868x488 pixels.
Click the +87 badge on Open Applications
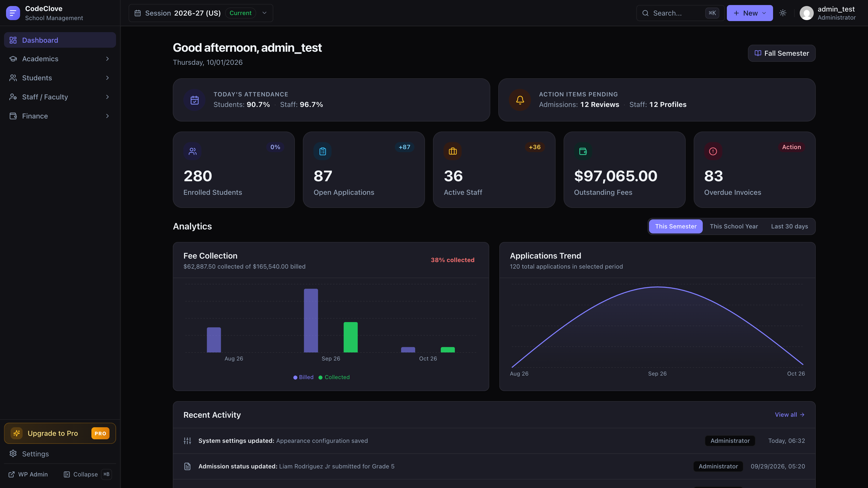click(x=404, y=147)
